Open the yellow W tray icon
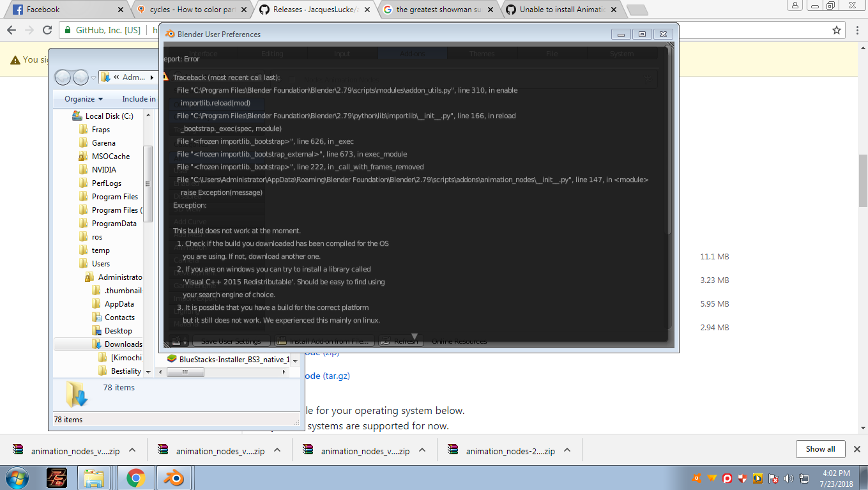Screen dimensions: 868x490 (x=712, y=478)
